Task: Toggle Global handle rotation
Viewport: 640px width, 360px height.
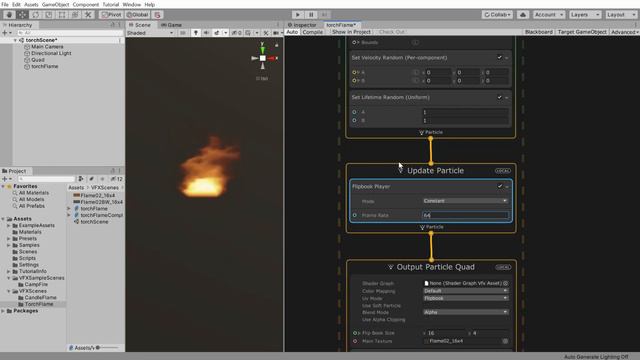Action: [x=138, y=15]
